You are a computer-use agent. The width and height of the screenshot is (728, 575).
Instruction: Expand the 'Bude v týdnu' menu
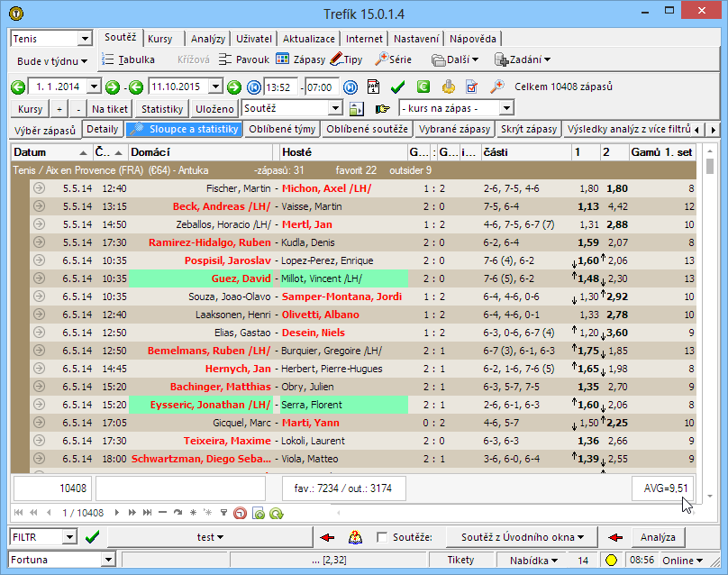[52, 61]
